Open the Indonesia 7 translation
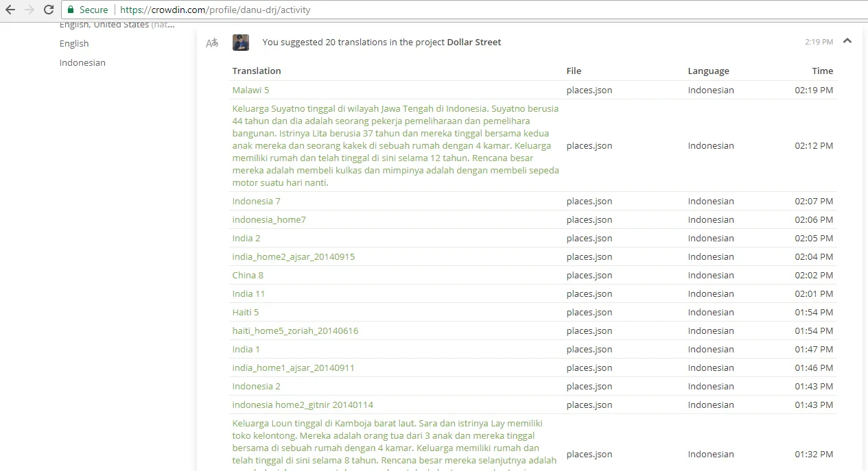This screenshot has width=868, height=471. click(x=256, y=202)
